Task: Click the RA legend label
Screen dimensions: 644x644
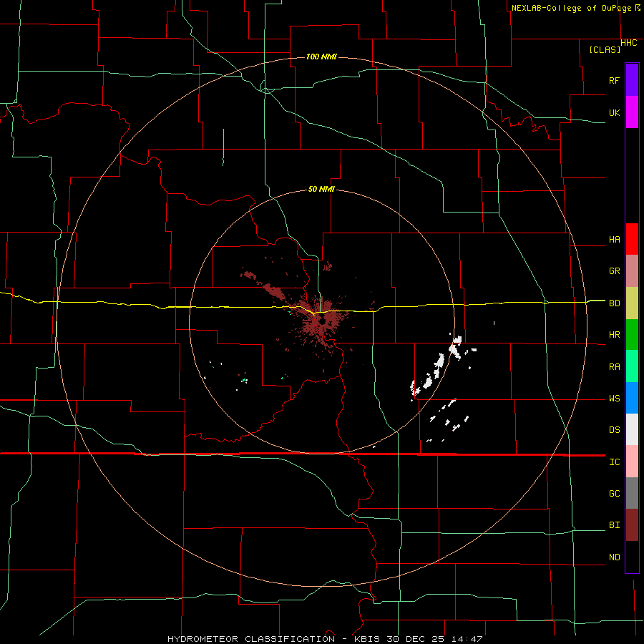Action: pyautogui.click(x=614, y=367)
